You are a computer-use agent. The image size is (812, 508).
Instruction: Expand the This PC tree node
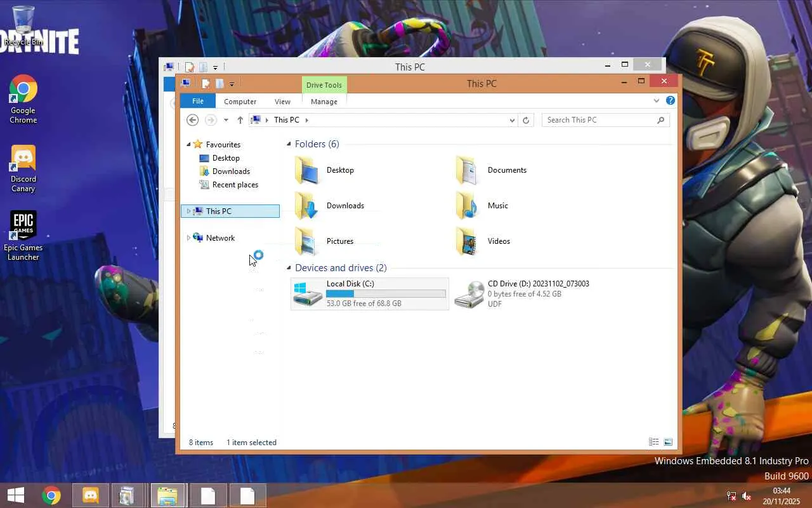[x=188, y=211]
